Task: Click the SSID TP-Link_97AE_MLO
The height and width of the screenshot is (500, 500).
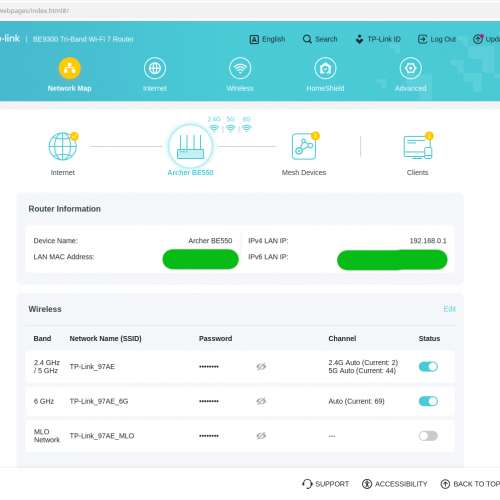Action: pyautogui.click(x=102, y=436)
